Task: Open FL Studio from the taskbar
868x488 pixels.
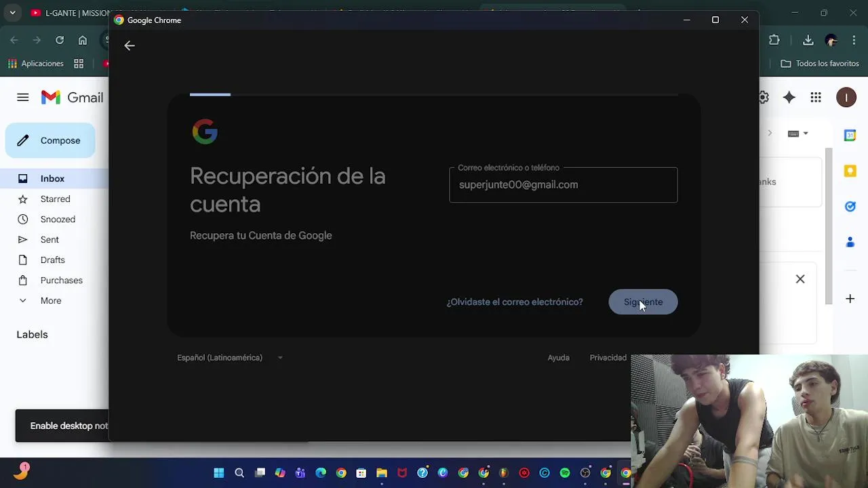Action: (x=504, y=473)
